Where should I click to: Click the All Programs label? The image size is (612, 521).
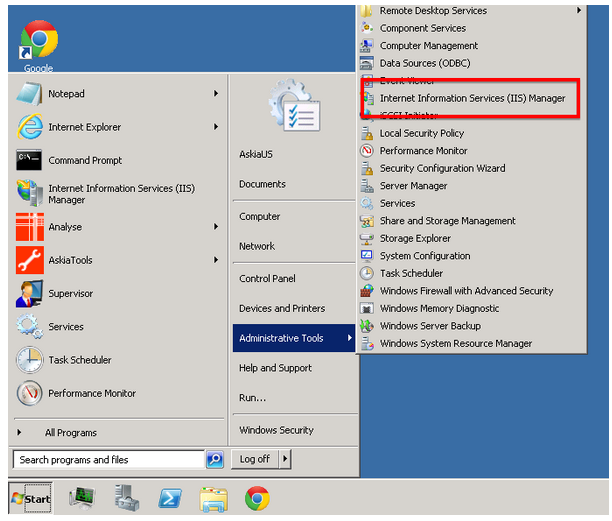tap(71, 433)
